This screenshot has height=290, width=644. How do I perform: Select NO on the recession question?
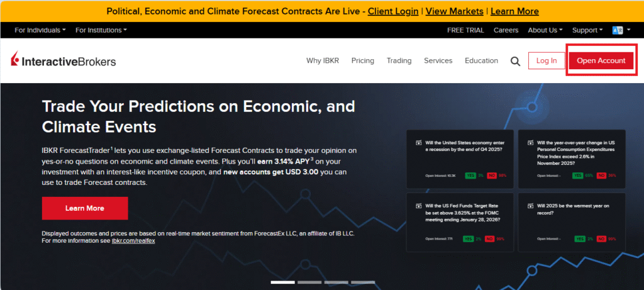tap(492, 176)
